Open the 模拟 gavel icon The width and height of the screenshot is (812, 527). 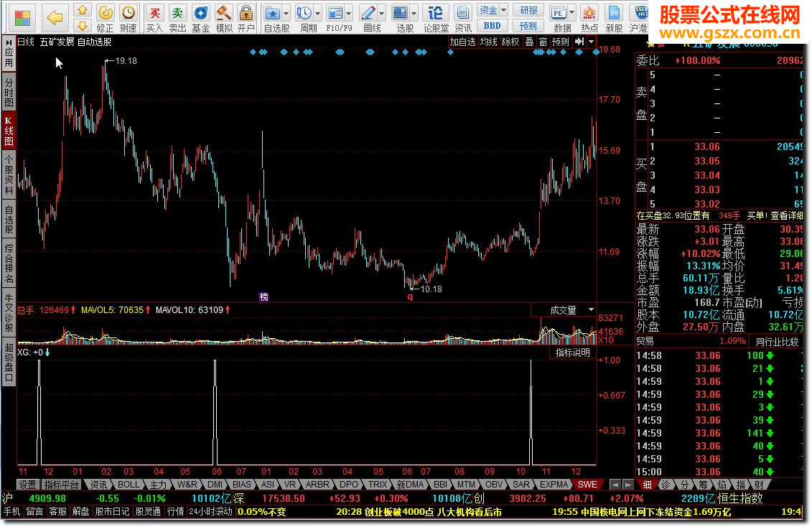(x=224, y=12)
